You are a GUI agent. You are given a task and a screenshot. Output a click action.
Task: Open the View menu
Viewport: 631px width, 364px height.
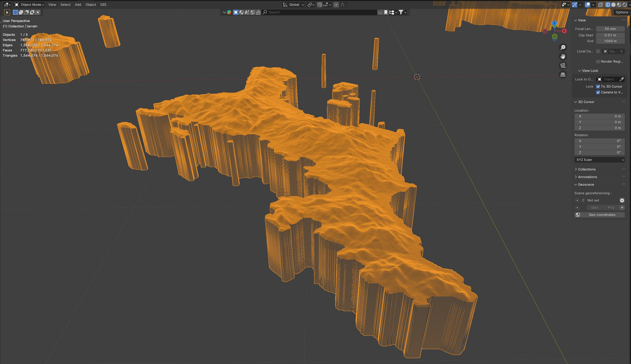pos(52,5)
